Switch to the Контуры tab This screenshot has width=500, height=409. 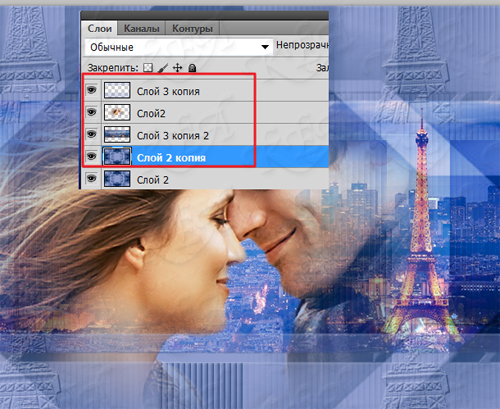tap(192, 29)
